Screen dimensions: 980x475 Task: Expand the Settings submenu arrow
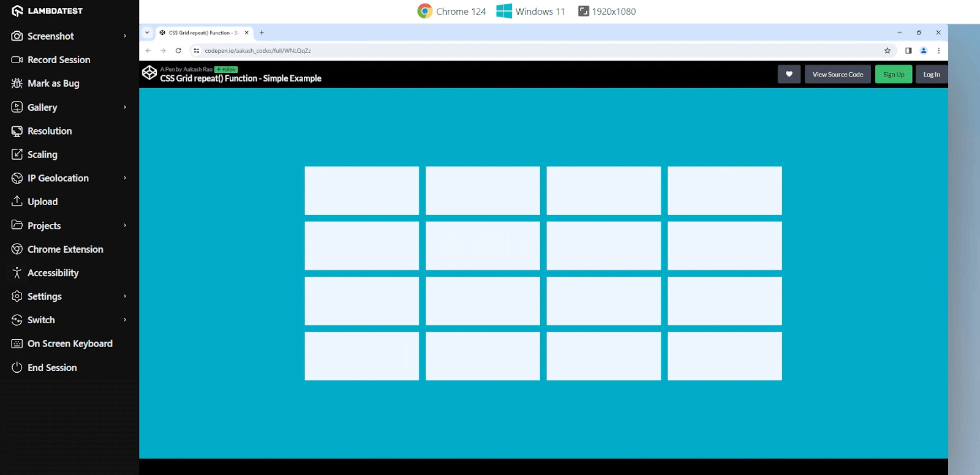tap(125, 296)
